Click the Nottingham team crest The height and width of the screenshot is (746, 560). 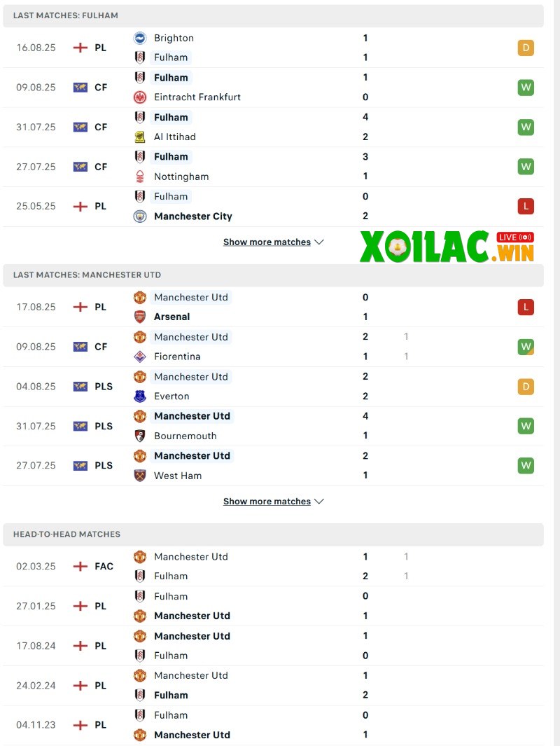pyautogui.click(x=140, y=177)
